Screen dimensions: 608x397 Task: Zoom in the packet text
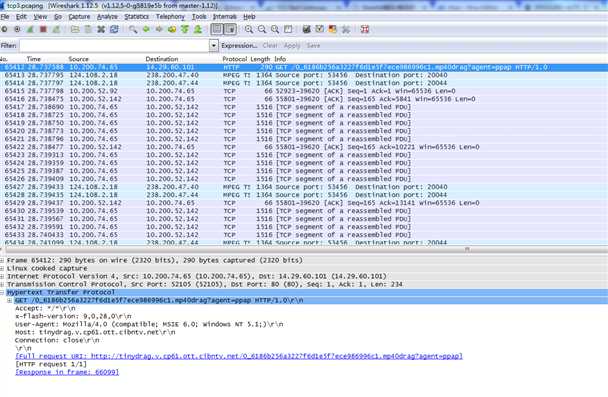(x=249, y=29)
